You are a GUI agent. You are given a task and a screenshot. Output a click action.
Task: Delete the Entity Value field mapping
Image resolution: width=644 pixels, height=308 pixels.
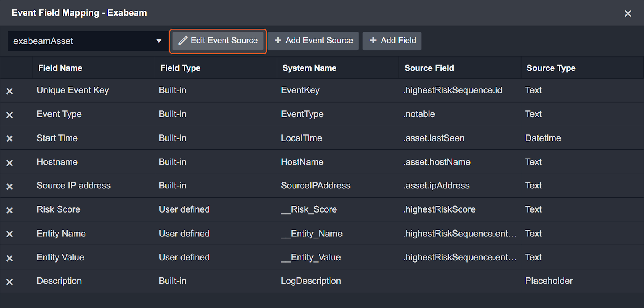[x=10, y=258]
